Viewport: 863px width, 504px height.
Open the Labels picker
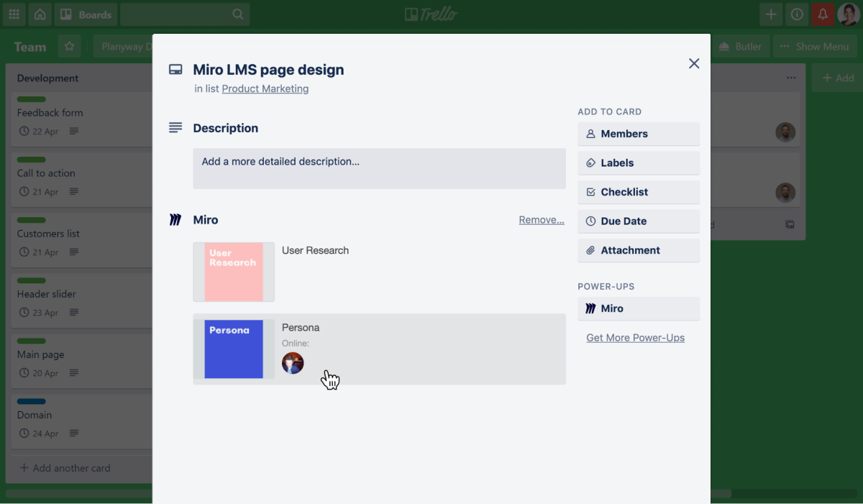click(638, 163)
